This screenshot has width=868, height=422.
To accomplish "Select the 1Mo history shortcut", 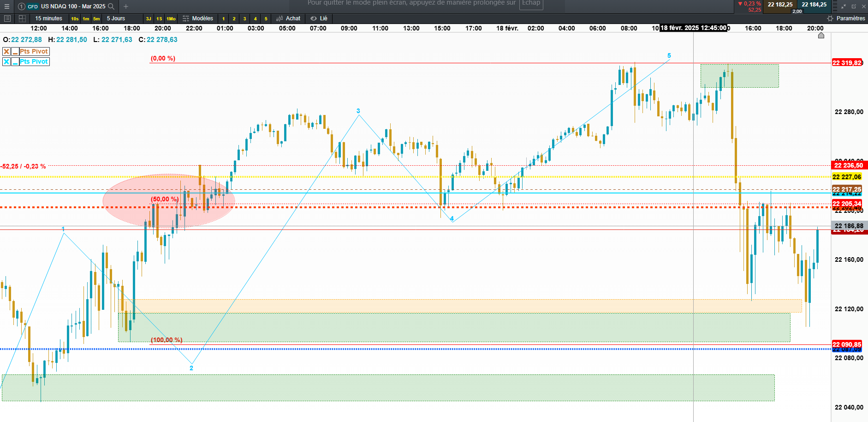I will [171, 19].
